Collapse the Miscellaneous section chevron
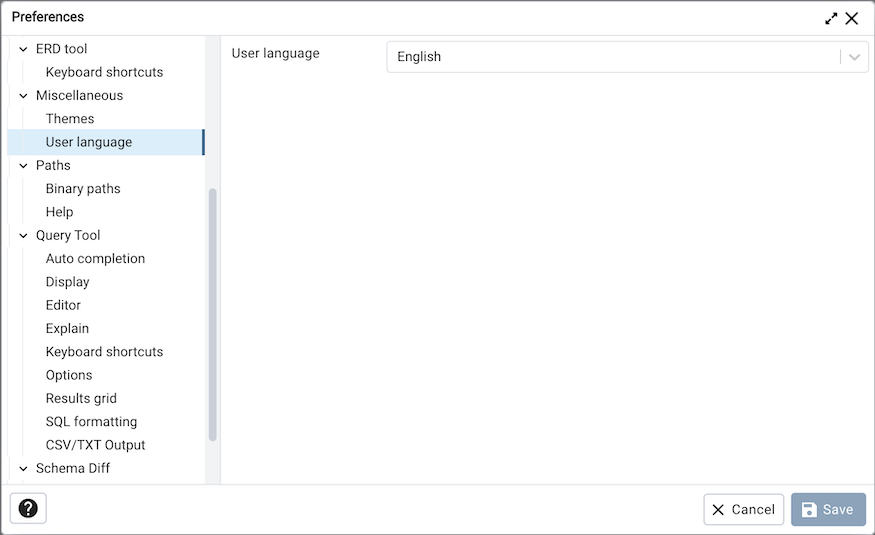Viewport: 875px width, 535px height. (23, 96)
